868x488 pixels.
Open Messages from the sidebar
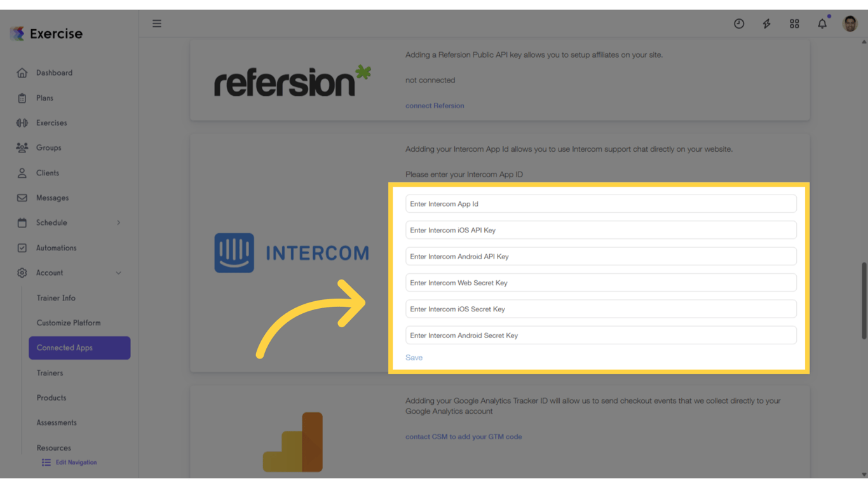click(51, 198)
